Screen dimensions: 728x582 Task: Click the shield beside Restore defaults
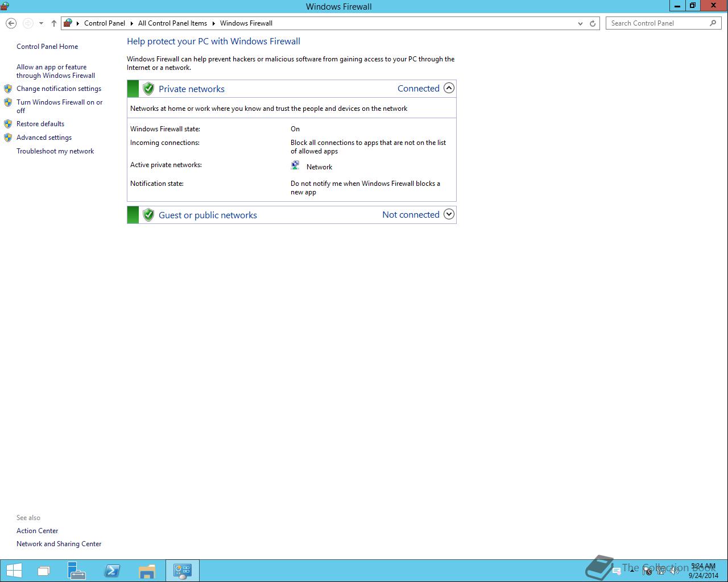tap(8, 124)
